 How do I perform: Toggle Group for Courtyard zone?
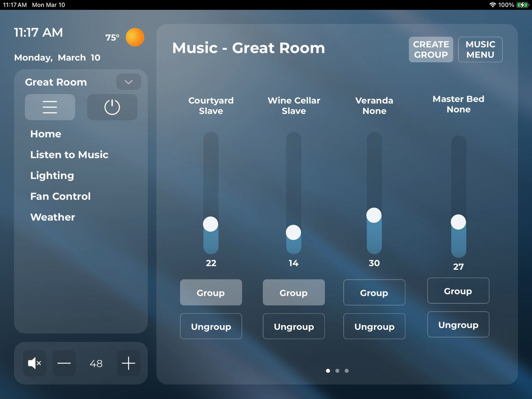coord(211,293)
